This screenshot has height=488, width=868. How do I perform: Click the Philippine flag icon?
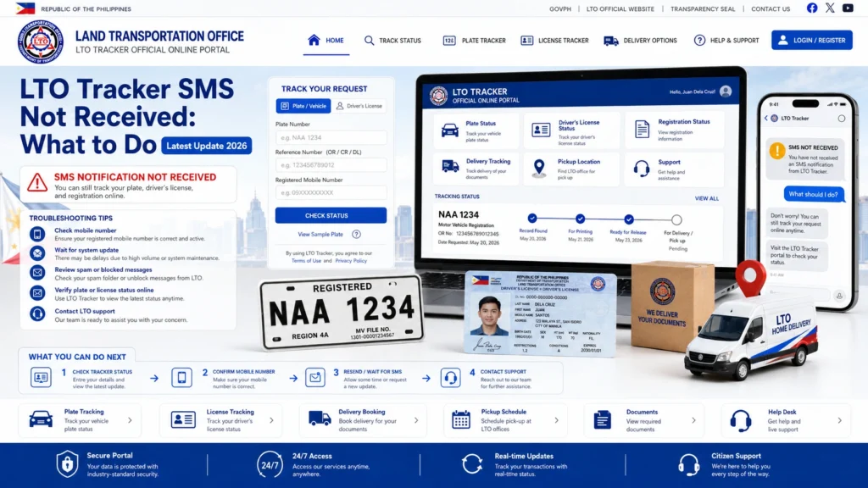[25, 8]
